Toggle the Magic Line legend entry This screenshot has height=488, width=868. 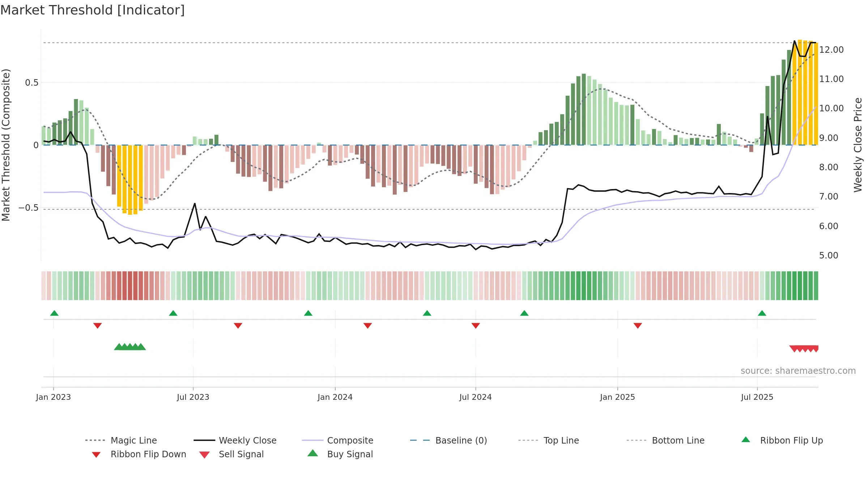tap(121, 440)
